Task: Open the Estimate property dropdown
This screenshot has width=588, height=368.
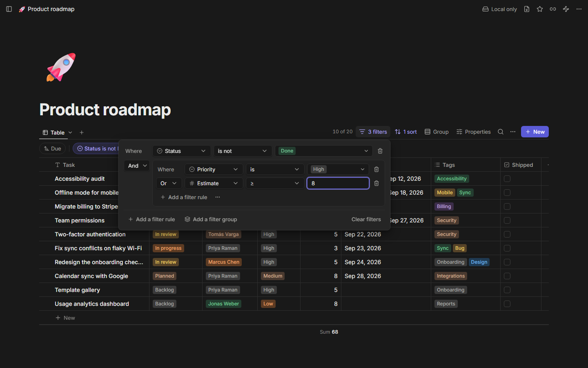Action: [214, 183]
